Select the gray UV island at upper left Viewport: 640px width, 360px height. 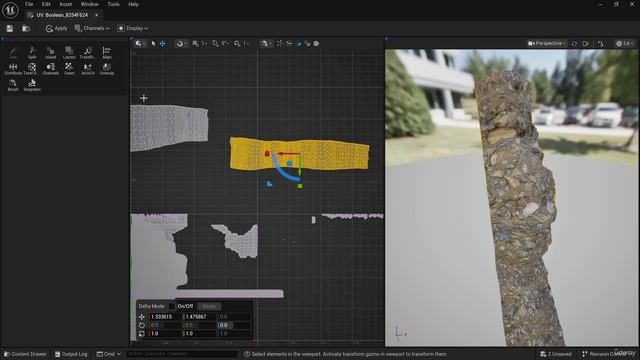pos(169,127)
